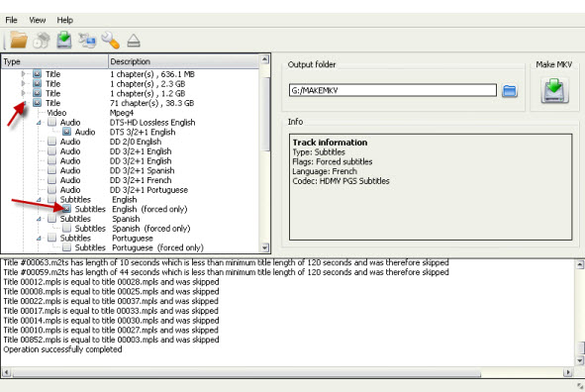Click the G:/MAKEMKV output folder field
This screenshot has height=392, width=585.
393,90
